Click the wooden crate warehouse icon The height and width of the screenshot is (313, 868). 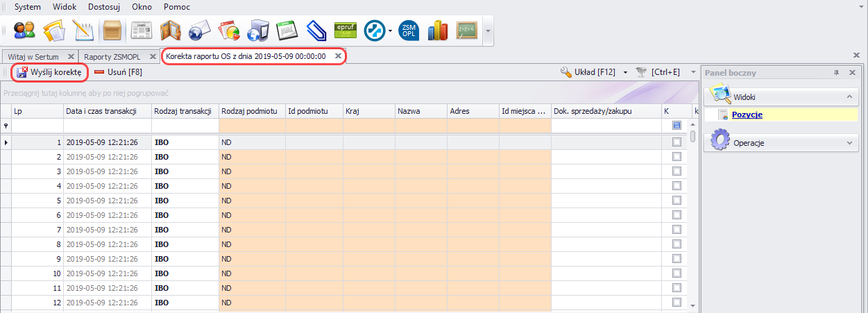112,31
